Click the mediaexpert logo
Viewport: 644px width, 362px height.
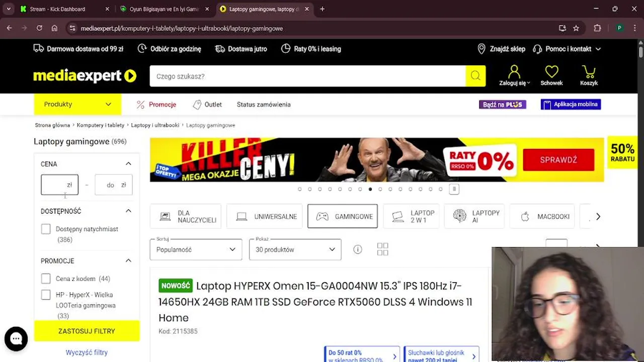(x=85, y=76)
